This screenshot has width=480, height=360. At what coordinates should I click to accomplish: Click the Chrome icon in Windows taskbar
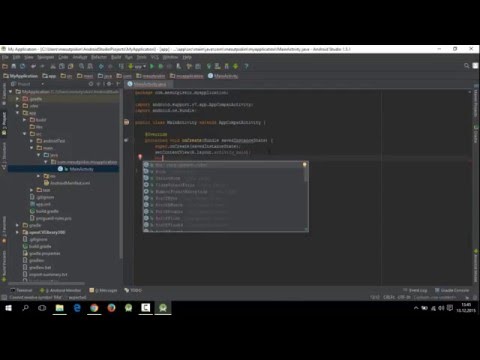click(94, 308)
